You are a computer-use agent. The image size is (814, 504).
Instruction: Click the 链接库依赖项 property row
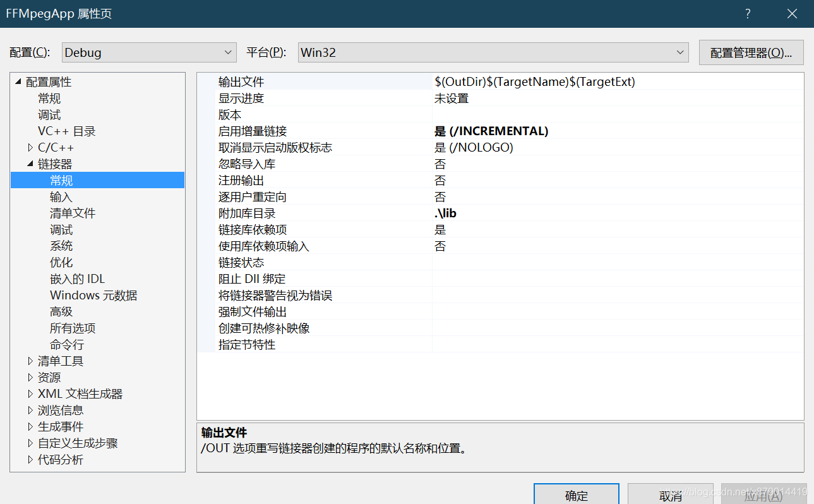tap(500, 229)
